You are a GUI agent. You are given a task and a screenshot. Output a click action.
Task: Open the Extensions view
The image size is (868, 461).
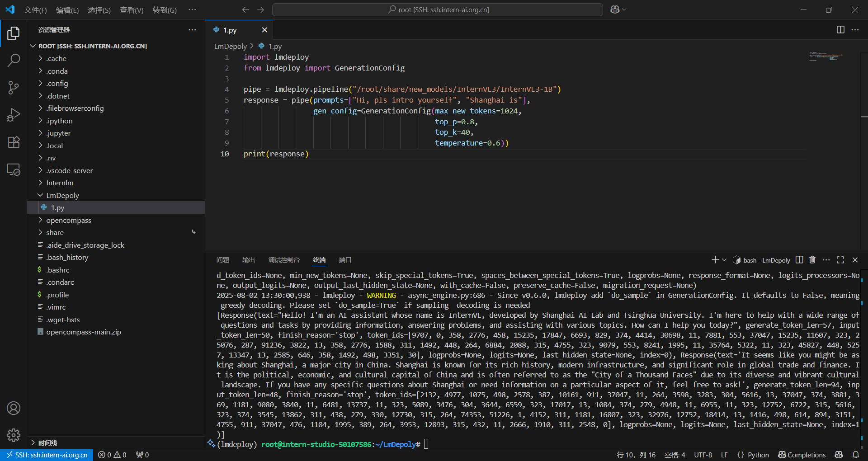pyautogui.click(x=14, y=142)
